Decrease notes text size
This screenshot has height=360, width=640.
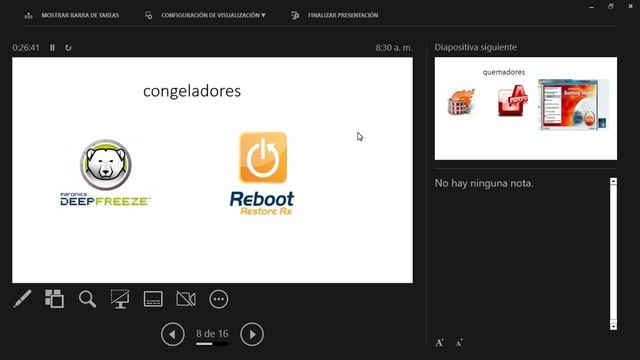tap(459, 343)
